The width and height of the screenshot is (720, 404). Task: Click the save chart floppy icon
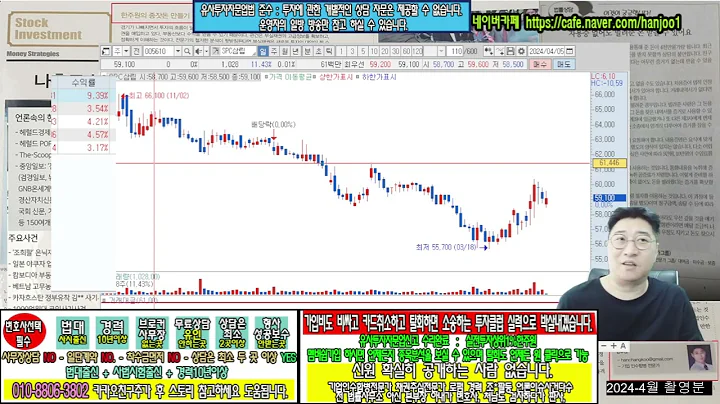510,51
